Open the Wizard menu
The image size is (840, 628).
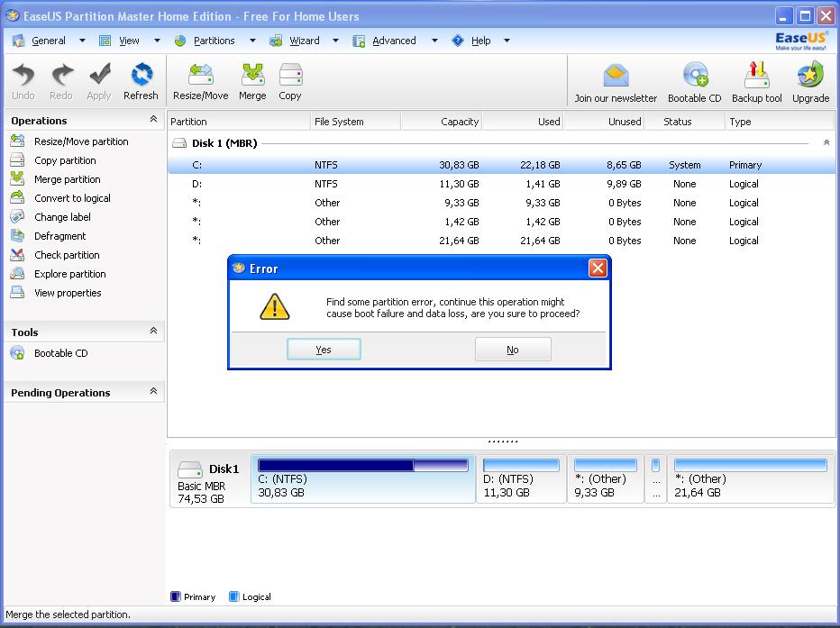[305, 41]
